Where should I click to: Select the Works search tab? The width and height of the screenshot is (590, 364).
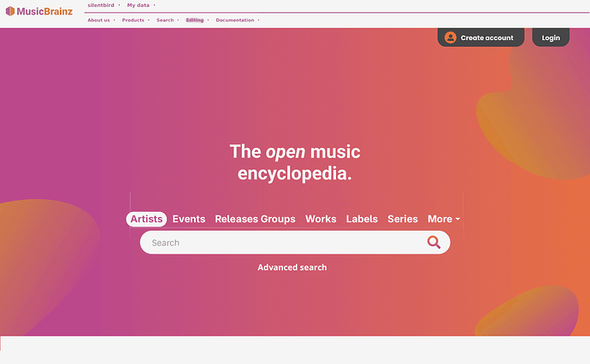point(321,219)
